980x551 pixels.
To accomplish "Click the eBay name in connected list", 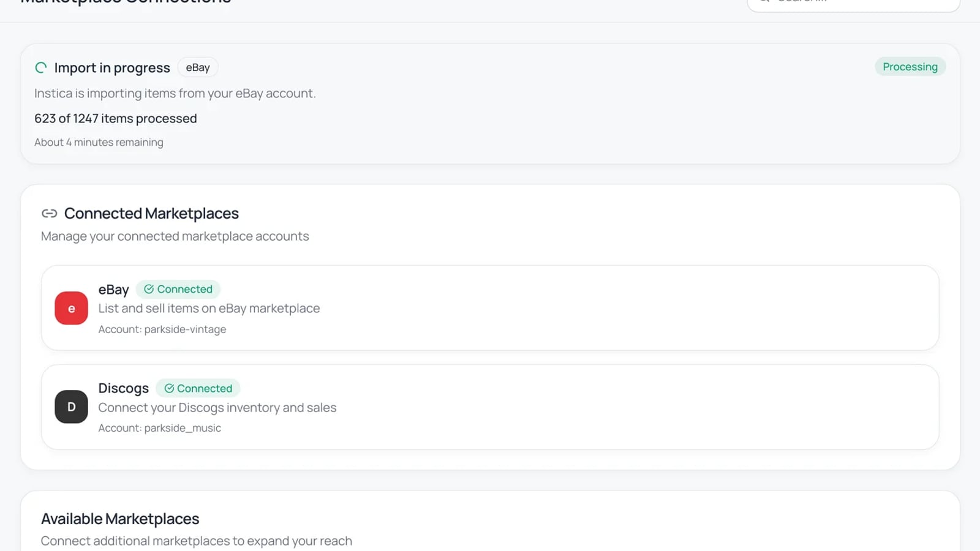I will pos(114,290).
